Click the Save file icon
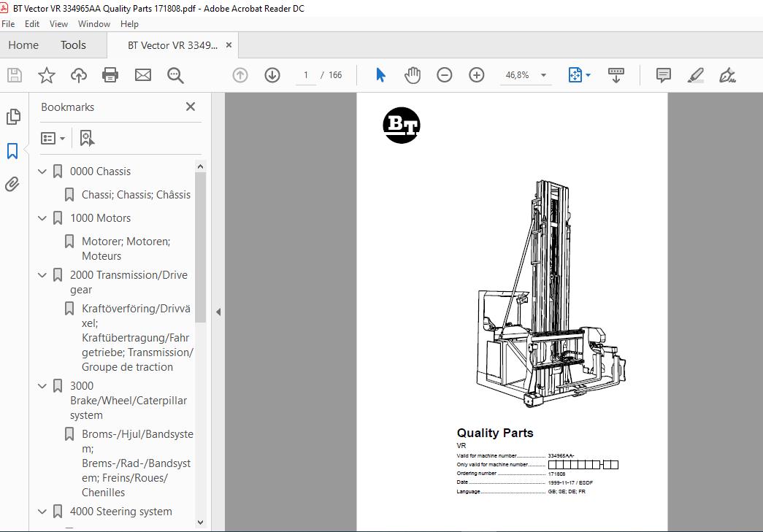Viewport: 763px width, 532px height. 15,75
